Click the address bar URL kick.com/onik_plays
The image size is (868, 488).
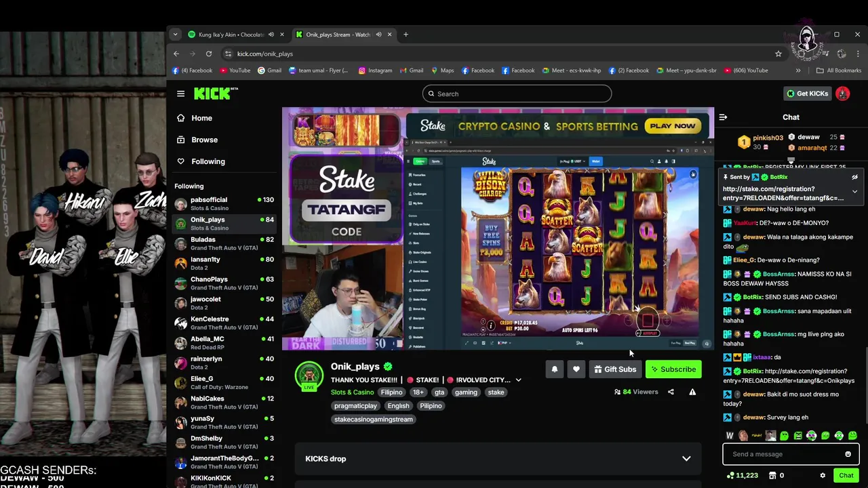[x=265, y=54]
